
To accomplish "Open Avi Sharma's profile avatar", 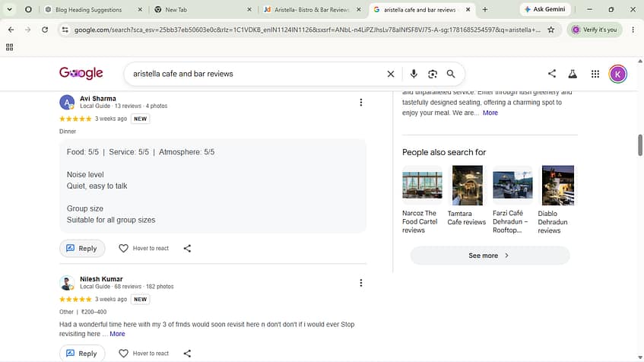I will pyautogui.click(x=67, y=103).
